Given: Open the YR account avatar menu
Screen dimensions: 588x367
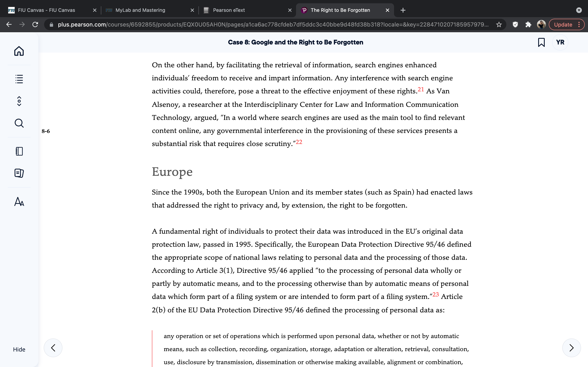Looking at the screenshot, I should point(560,42).
